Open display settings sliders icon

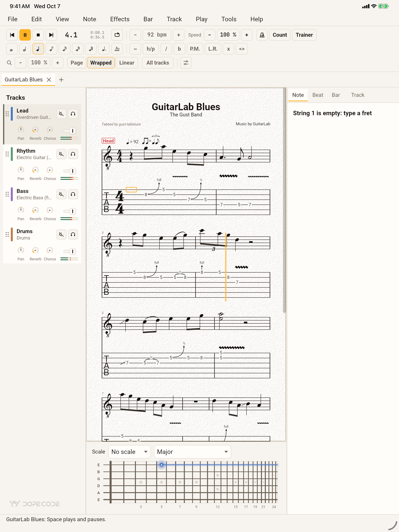186,63
